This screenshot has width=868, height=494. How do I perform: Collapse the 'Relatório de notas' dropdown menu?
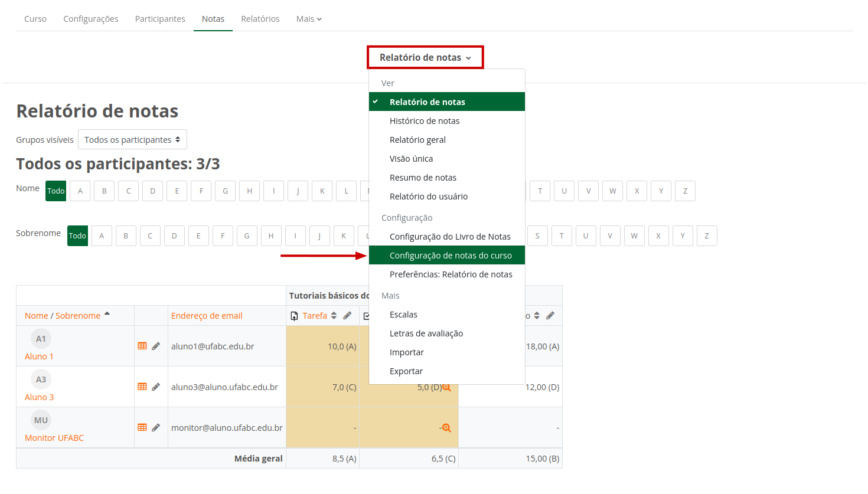pos(425,57)
